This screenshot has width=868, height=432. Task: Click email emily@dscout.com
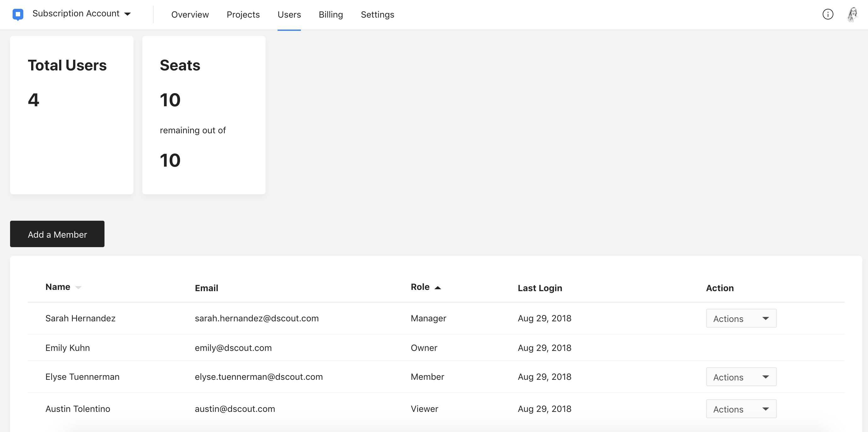(233, 347)
